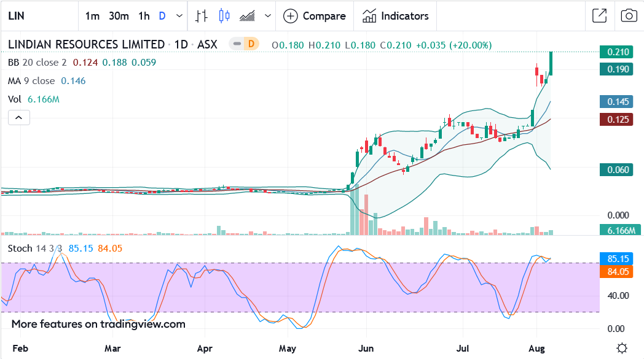The height and width of the screenshot is (359, 644).
Task: Switch to candlestick chart style
Action: [224, 16]
